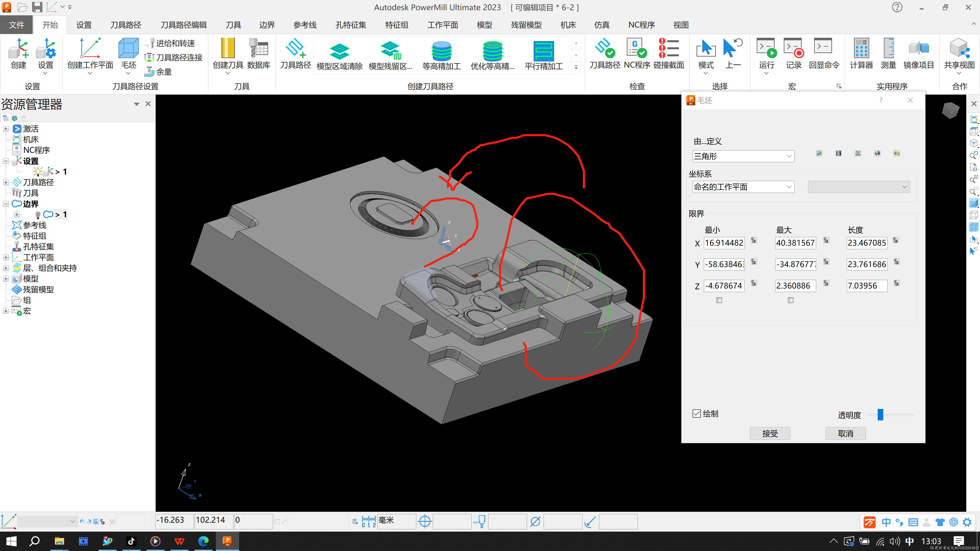Click the 接受 accept button
This screenshot has width=980, height=551.
pyautogui.click(x=770, y=433)
